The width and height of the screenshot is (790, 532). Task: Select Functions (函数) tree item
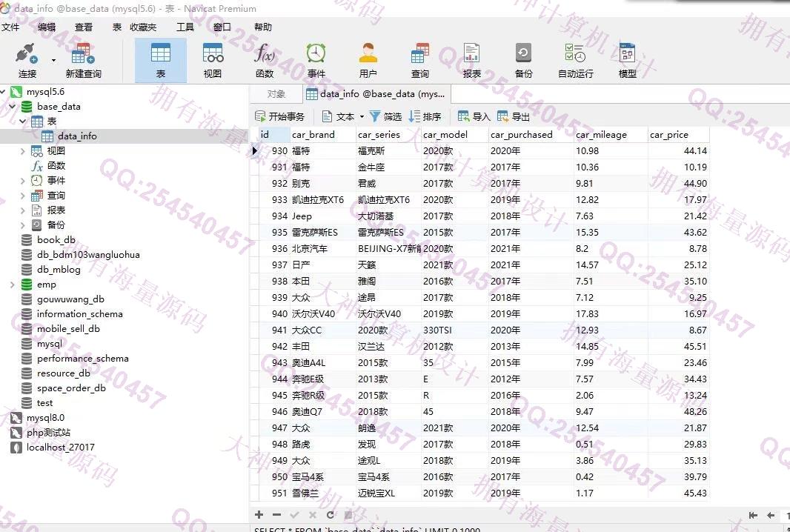coord(48,166)
